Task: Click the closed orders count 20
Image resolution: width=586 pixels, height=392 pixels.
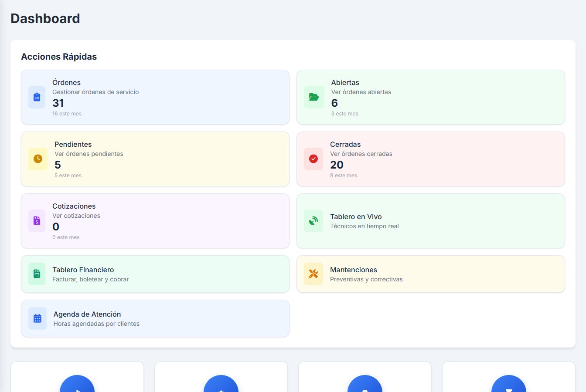Action: 337,165
